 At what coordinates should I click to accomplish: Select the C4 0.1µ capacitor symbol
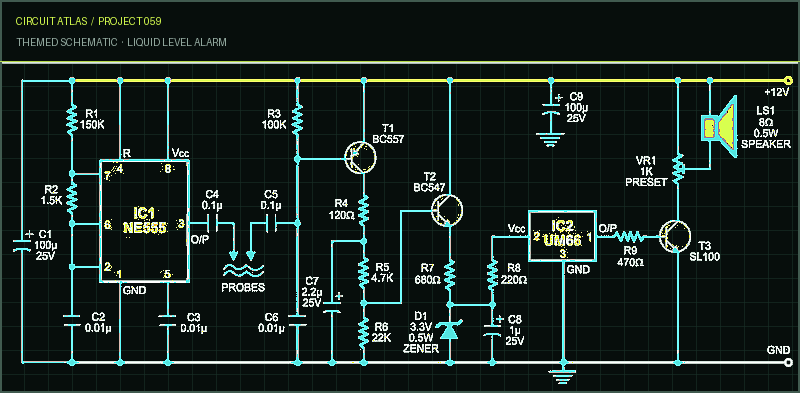point(213,223)
